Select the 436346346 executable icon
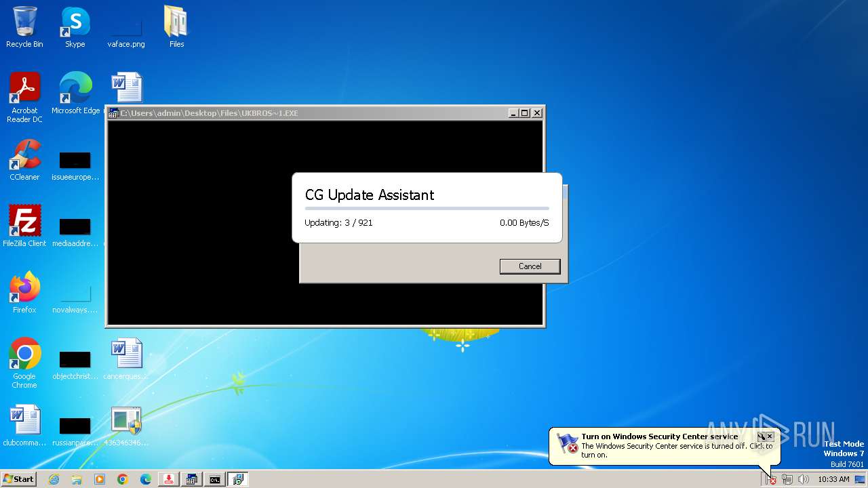868x488 pixels. (126, 426)
